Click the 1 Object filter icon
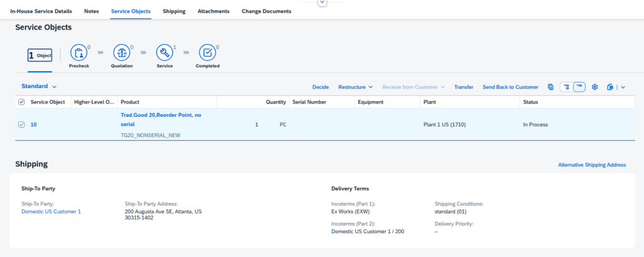The image size is (644, 257). coord(40,55)
